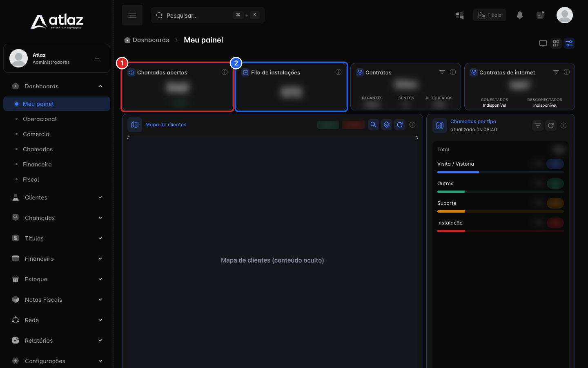Click the Chamados abertos card title
The height and width of the screenshot is (368, 588).
tap(162, 72)
